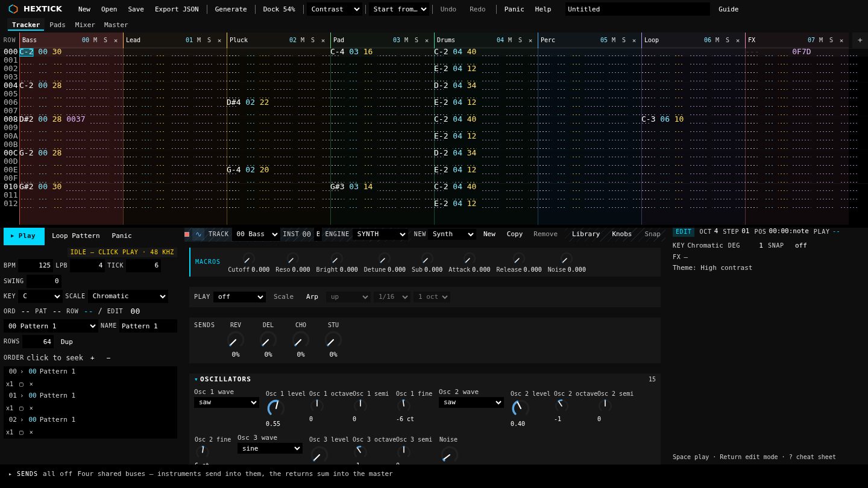Mute the Loop track
The image size is (868, 488).
point(717,40)
